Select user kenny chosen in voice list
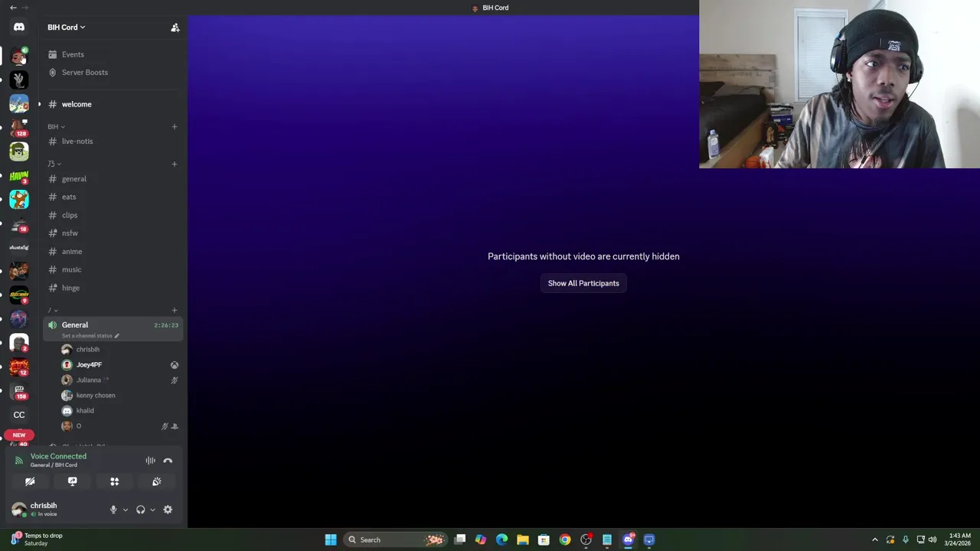980x551 pixels. click(96, 396)
